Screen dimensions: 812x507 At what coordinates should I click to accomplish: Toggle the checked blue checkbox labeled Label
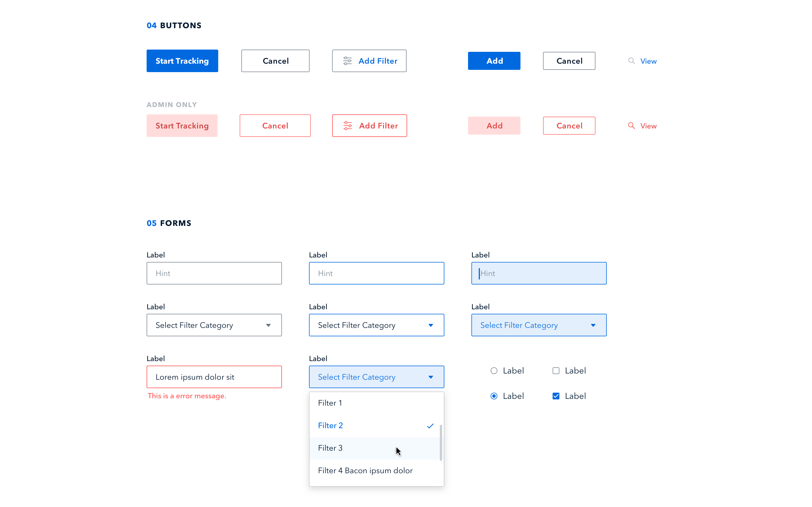[556, 396]
